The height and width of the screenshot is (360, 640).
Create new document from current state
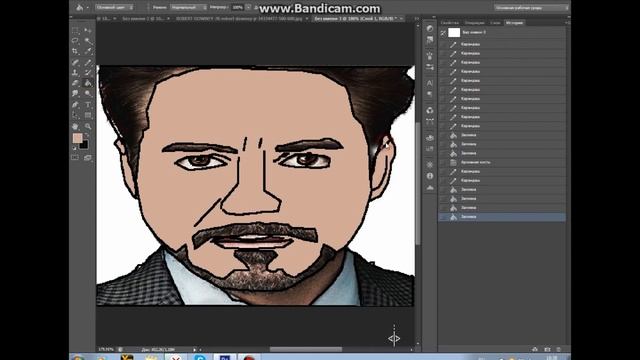click(x=535, y=349)
